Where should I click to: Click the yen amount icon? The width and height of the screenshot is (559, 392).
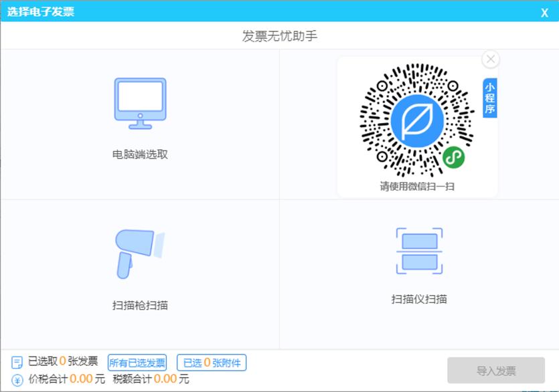(x=17, y=380)
